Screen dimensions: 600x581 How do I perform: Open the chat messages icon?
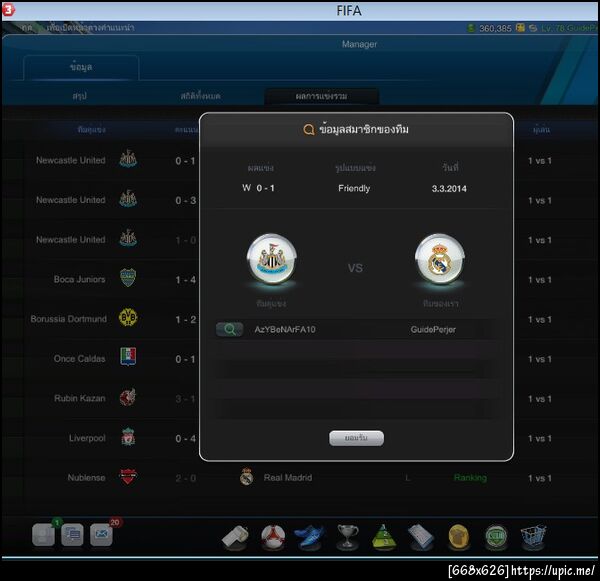[72, 534]
